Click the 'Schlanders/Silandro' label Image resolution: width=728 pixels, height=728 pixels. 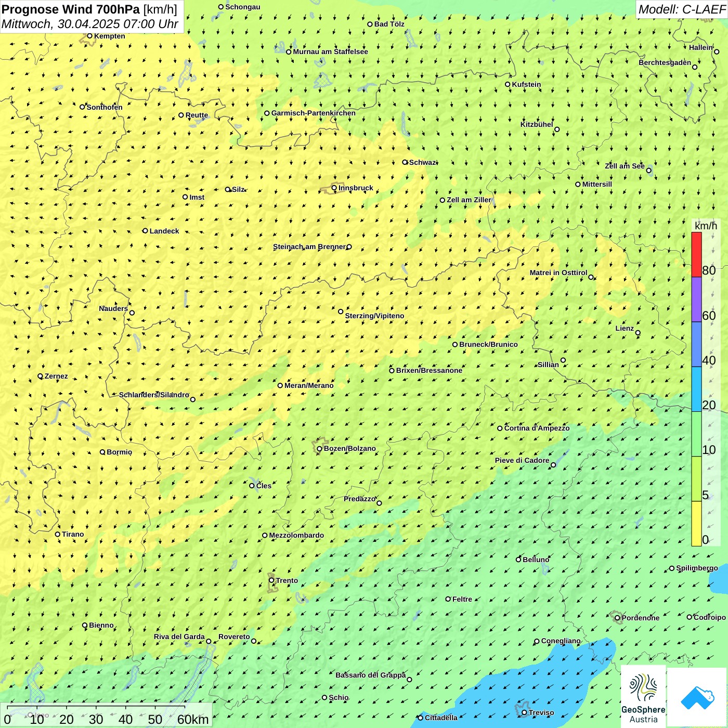[154, 395]
